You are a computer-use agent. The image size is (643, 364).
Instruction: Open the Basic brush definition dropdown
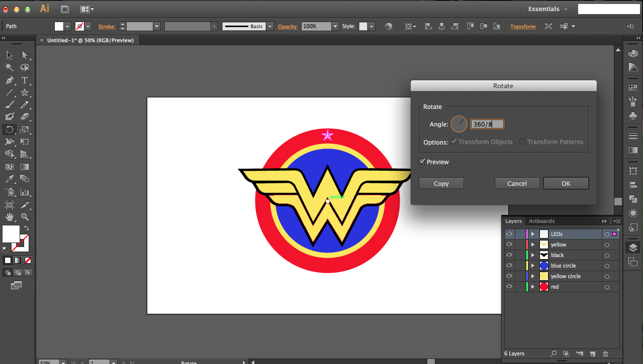pos(270,27)
